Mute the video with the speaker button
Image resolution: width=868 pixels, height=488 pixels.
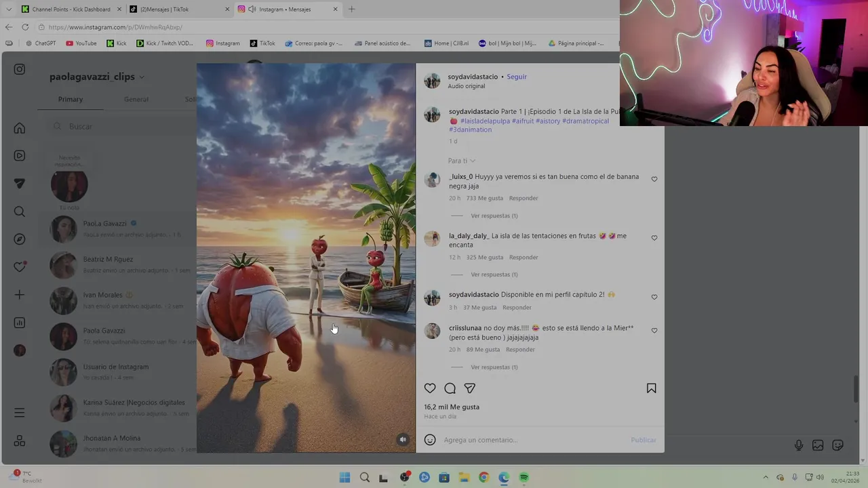pyautogui.click(x=403, y=439)
